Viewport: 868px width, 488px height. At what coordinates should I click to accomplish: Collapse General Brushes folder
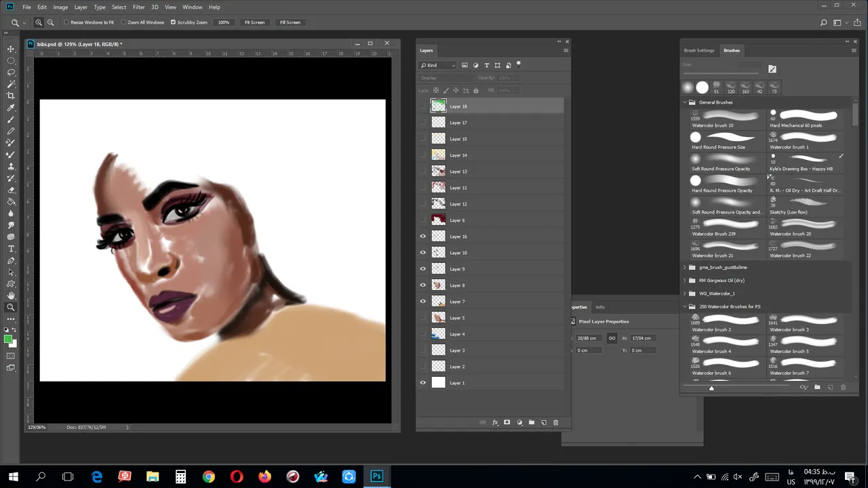coord(684,102)
